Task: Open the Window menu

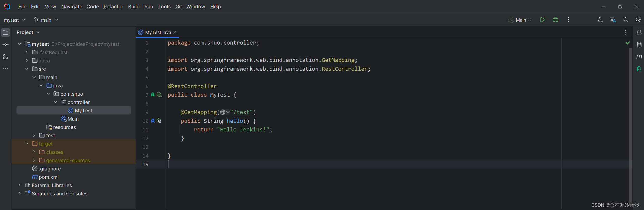Action: 195,7
